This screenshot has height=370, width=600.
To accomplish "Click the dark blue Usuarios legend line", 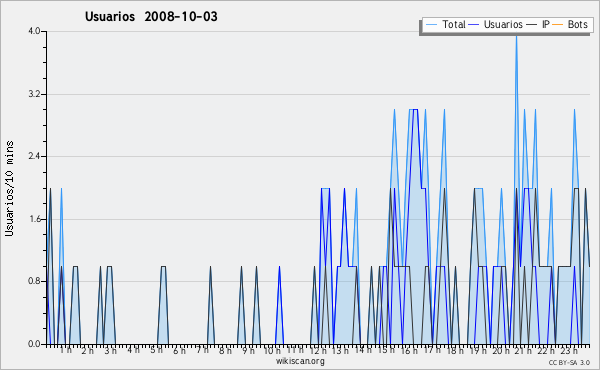I will coord(474,25).
